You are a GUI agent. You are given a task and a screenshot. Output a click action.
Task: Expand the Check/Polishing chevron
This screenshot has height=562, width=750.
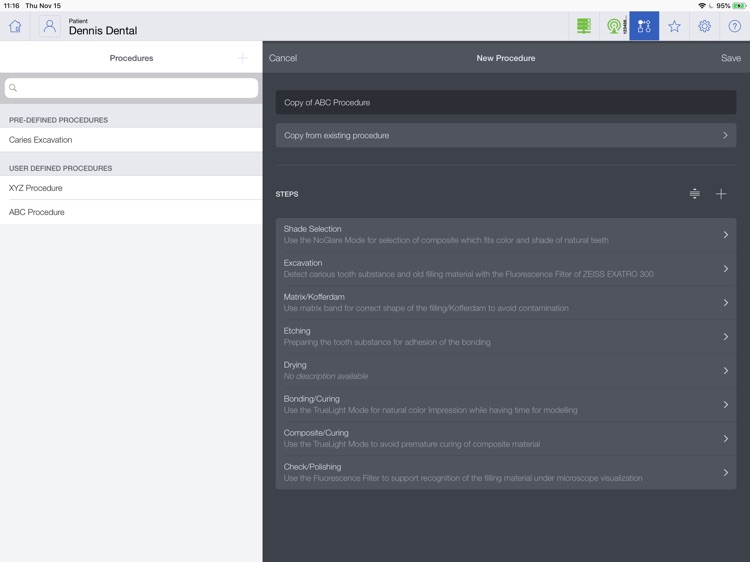[x=726, y=473]
